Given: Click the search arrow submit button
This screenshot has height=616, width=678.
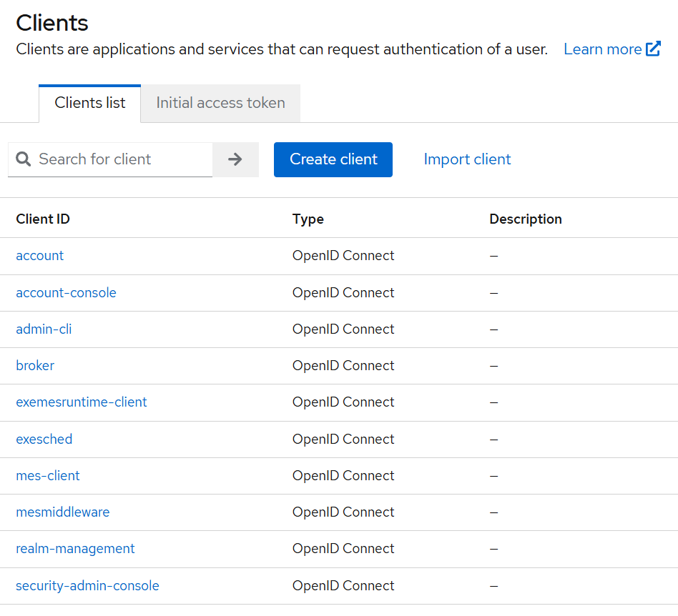Looking at the screenshot, I should pos(235,159).
